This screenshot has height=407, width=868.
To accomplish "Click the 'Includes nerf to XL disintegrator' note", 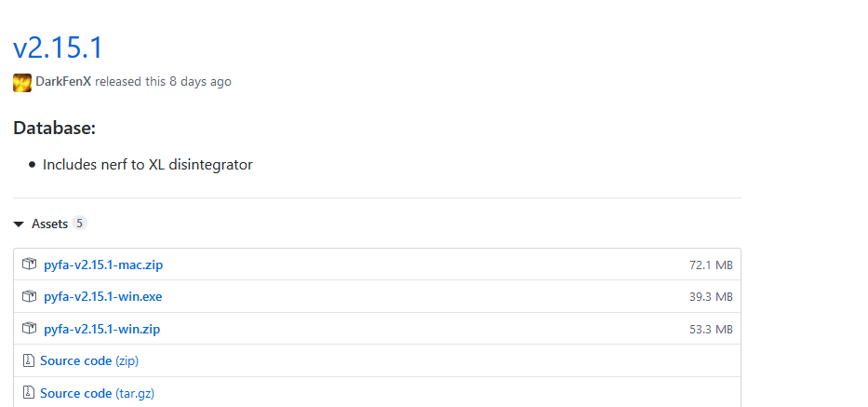I will coord(148,165).
